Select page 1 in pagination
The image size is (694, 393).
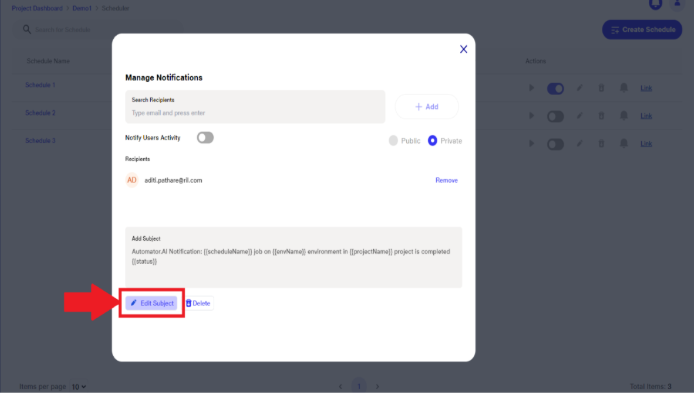(x=359, y=386)
